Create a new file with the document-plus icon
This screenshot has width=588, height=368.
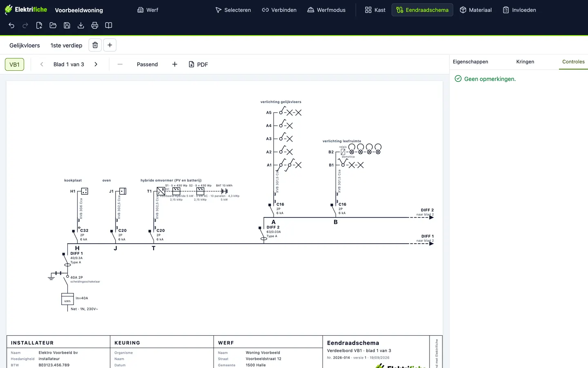tap(39, 25)
